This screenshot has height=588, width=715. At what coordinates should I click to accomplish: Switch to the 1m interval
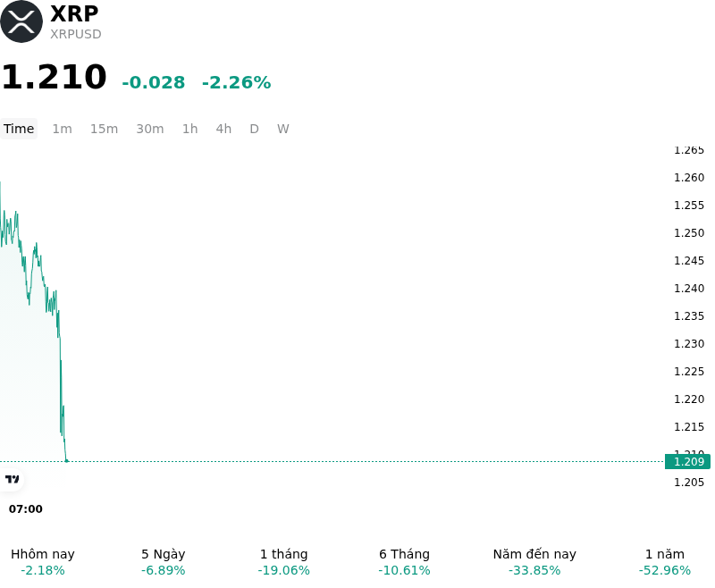pyautogui.click(x=62, y=129)
